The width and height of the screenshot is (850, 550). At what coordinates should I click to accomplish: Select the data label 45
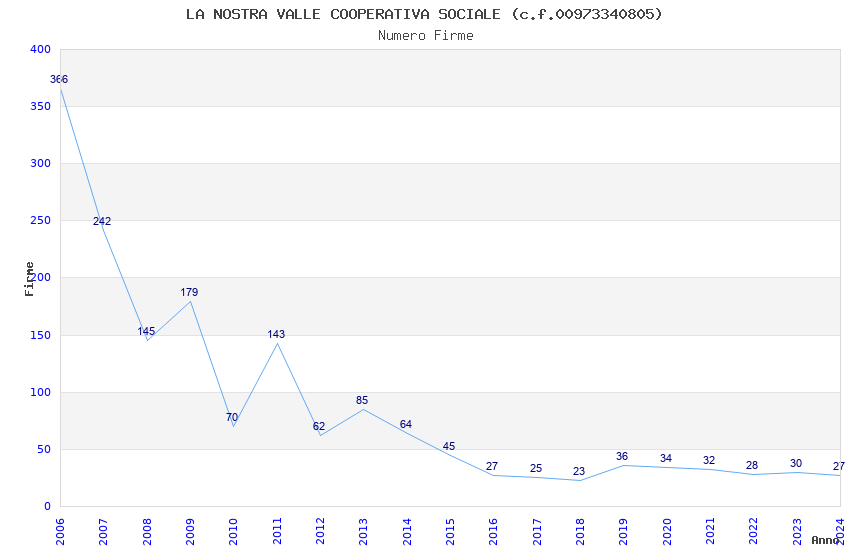[x=449, y=447]
